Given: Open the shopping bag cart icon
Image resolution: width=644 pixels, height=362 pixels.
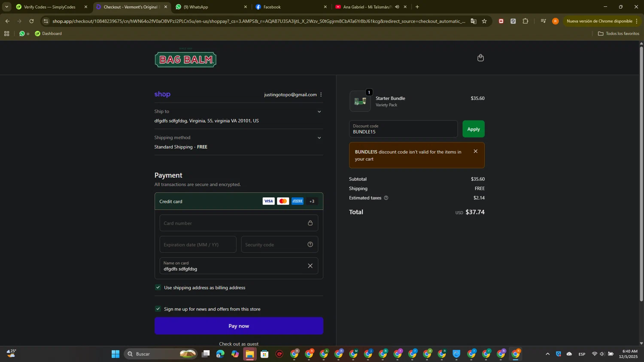Looking at the screenshot, I should [x=480, y=58].
